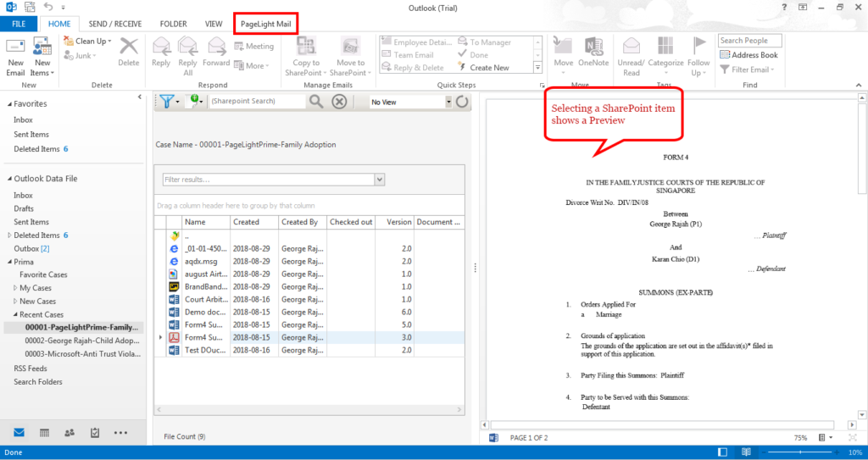Open case 00003-Microsoft-Anti Trust Viola...
This screenshot has height=460, width=868.
pyautogui.click(x=82, y=354)
